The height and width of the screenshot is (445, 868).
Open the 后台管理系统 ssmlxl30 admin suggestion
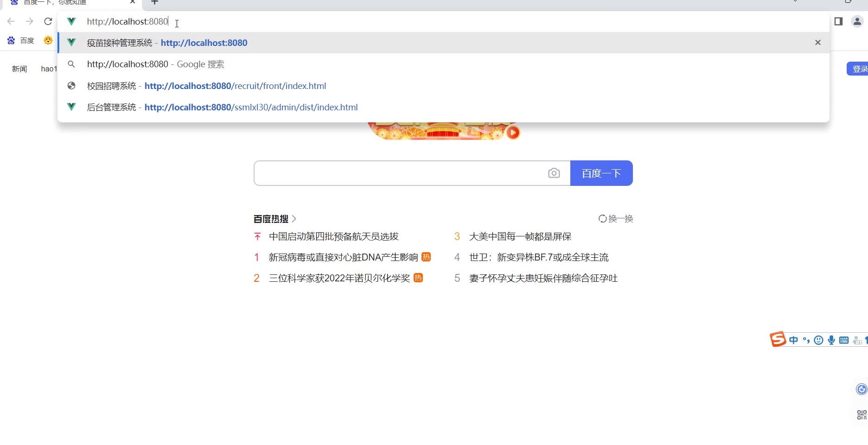[443, 107]
